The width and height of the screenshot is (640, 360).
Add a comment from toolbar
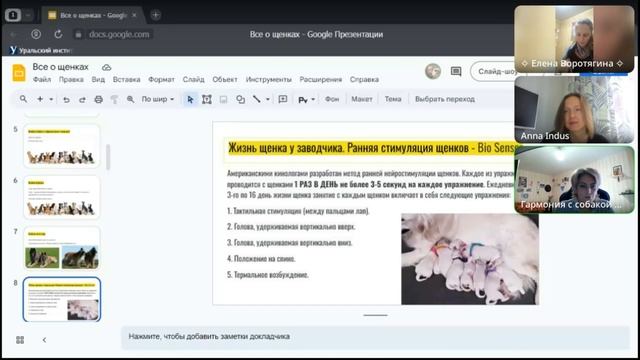click(283, 99)
